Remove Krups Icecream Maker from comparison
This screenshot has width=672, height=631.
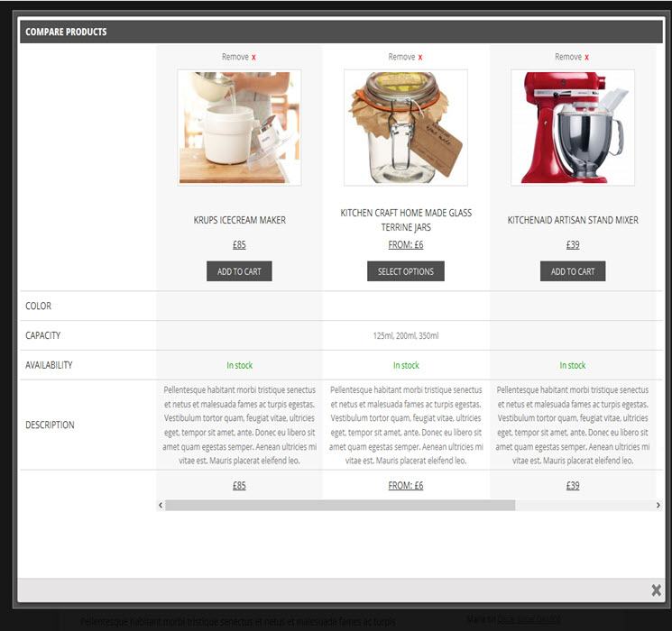coord(239,57)
